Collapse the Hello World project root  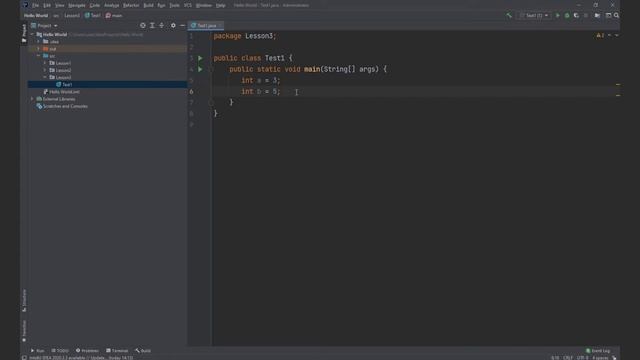click(x=32, y=35)
